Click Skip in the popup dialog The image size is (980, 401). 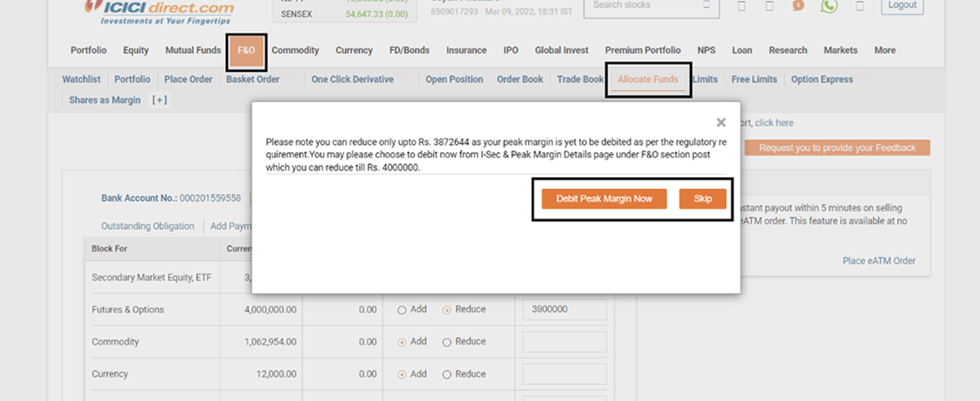click(702, 199)
